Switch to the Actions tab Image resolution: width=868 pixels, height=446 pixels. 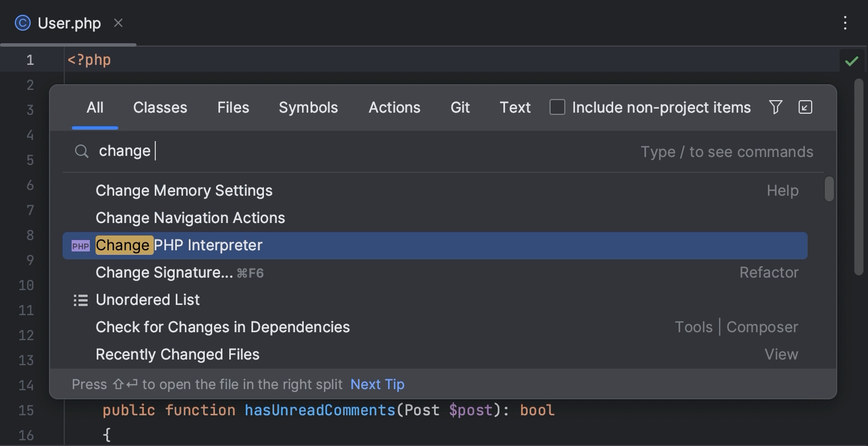(394, 108)
